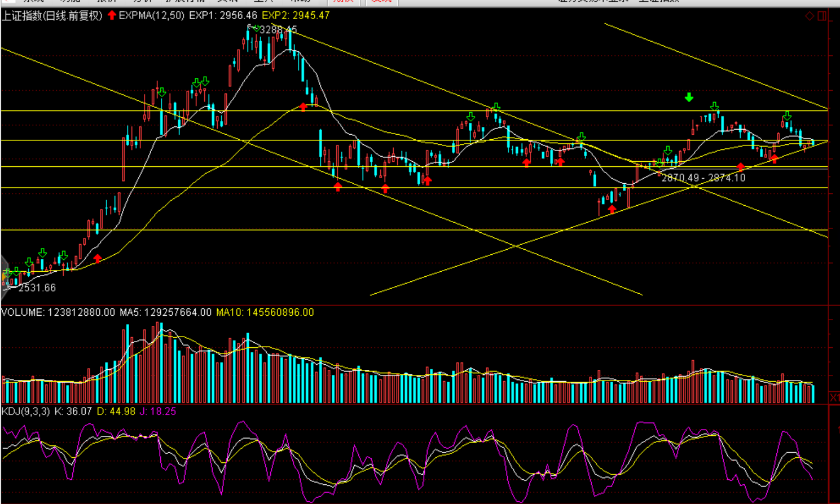
Task: Expand the orange triangle on left edge
Action: pos(3,276)
